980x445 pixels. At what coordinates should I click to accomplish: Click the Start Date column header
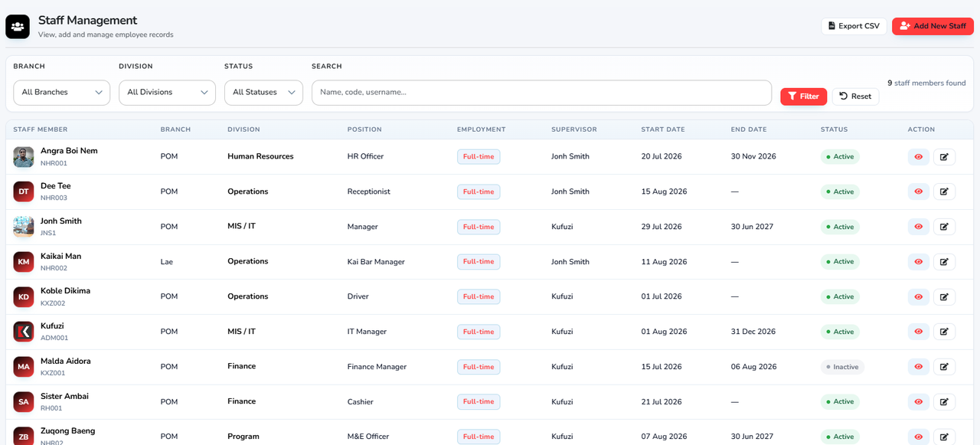(663, 129)
